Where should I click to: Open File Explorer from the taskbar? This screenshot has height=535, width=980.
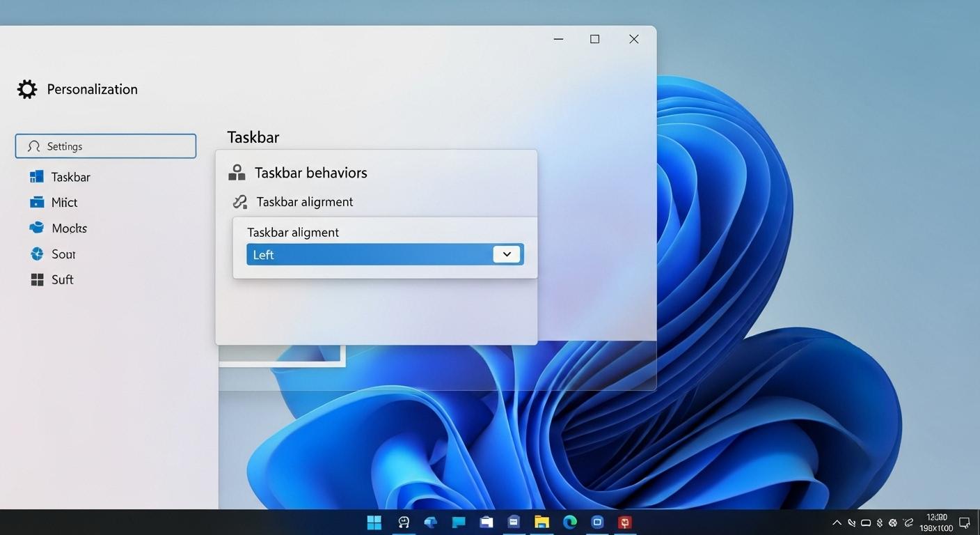pos(541,522)
